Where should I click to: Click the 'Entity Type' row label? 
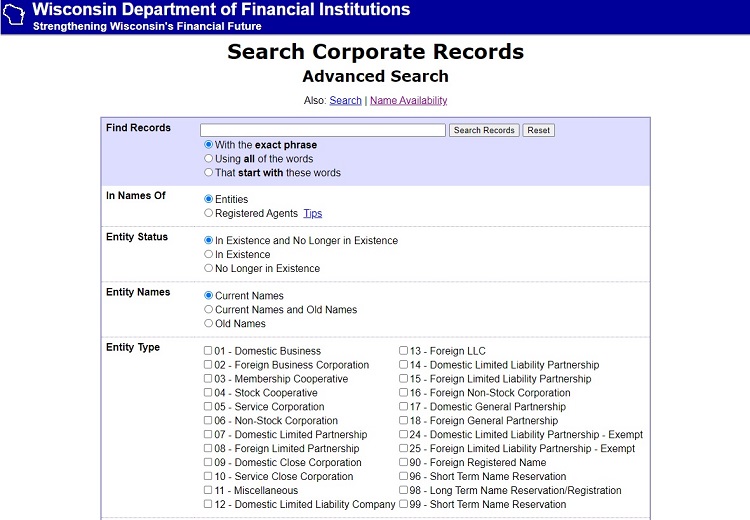(133, 348)
